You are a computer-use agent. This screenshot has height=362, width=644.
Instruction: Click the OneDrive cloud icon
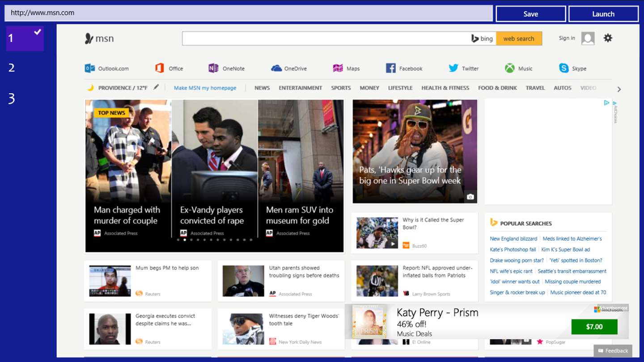point(276,68)
